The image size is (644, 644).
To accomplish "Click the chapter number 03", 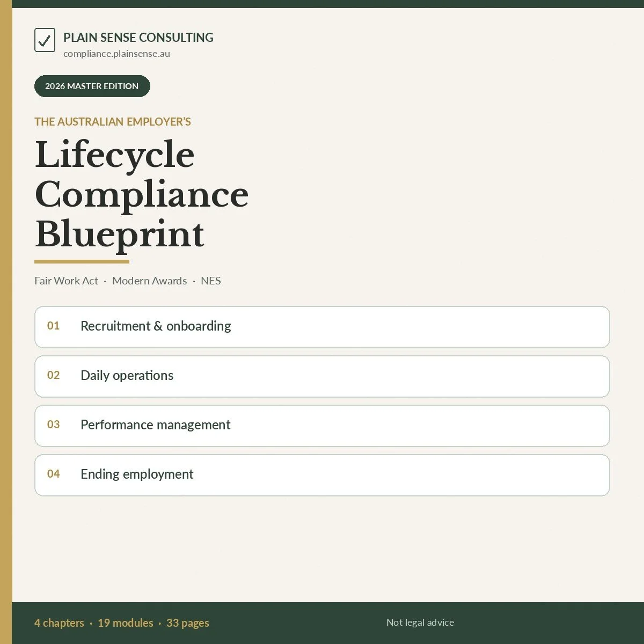I will 54,425.
